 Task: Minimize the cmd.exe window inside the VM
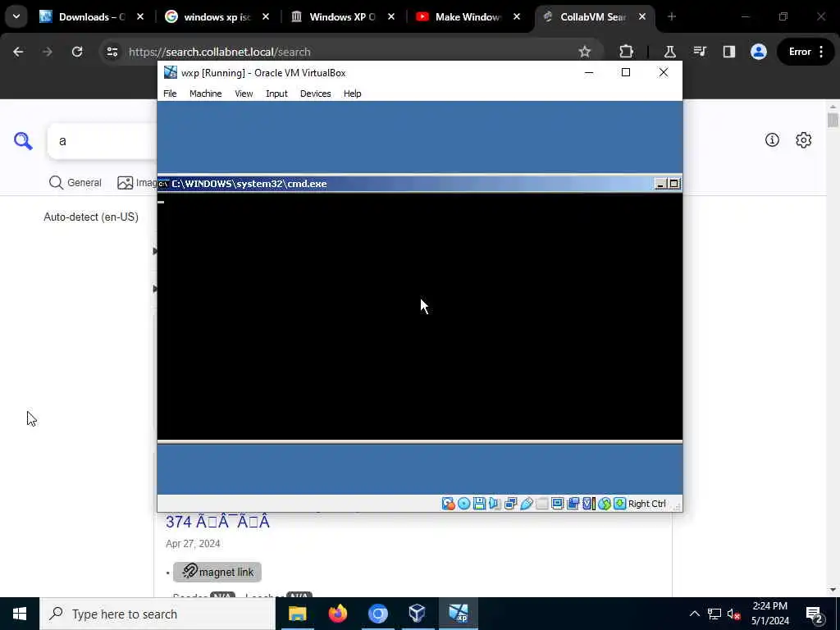(x=660, y=184)
